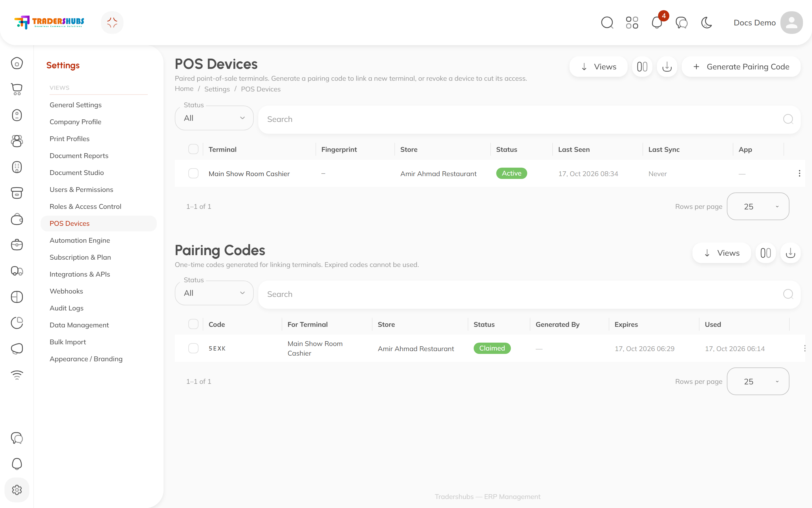Open the Docs Demo user profile avatar

791,23
